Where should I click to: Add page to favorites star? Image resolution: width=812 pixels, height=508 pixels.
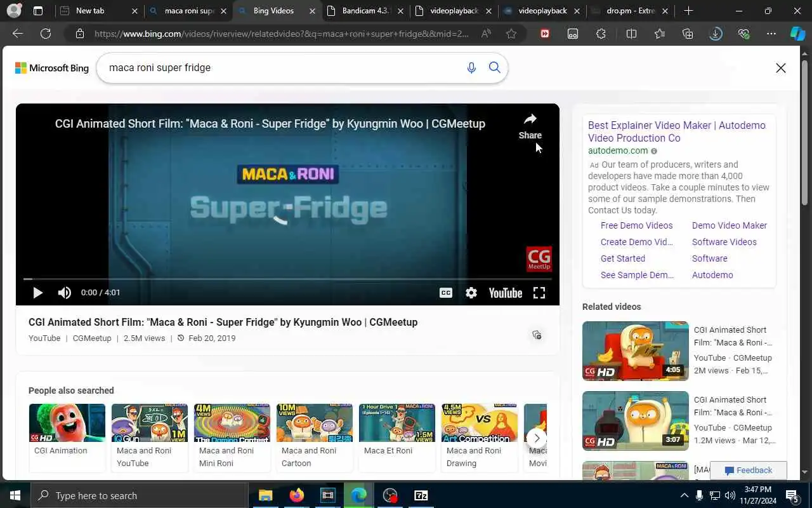coord(511,34)
